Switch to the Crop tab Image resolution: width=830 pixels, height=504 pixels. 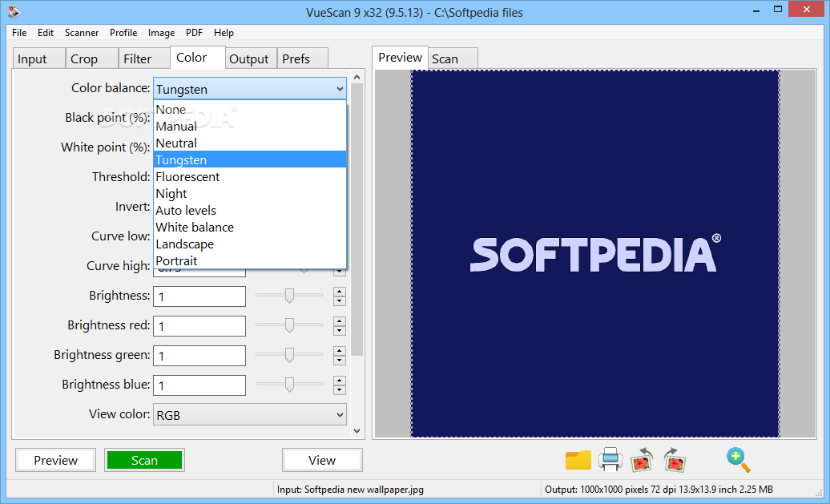click(x=91, y=58)
